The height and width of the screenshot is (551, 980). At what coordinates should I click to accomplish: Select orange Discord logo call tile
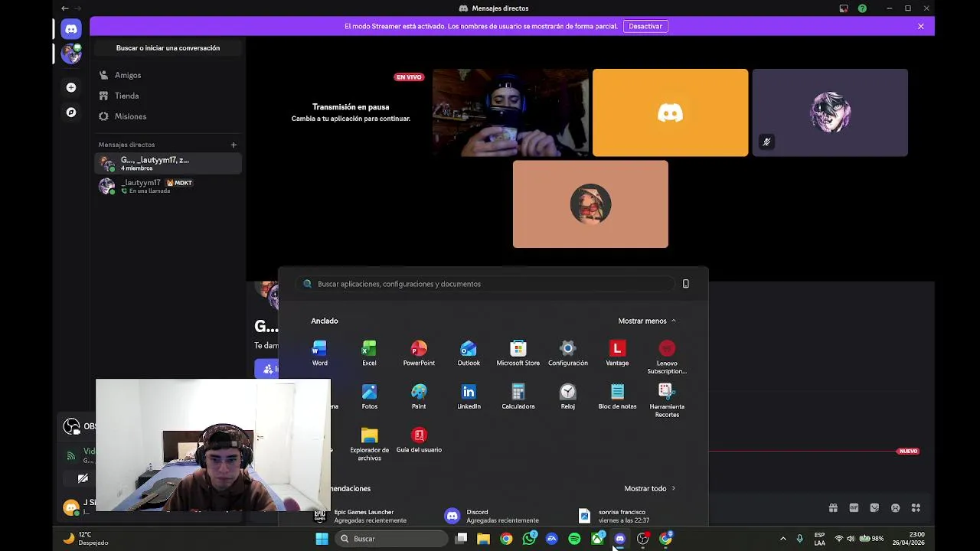670,112
